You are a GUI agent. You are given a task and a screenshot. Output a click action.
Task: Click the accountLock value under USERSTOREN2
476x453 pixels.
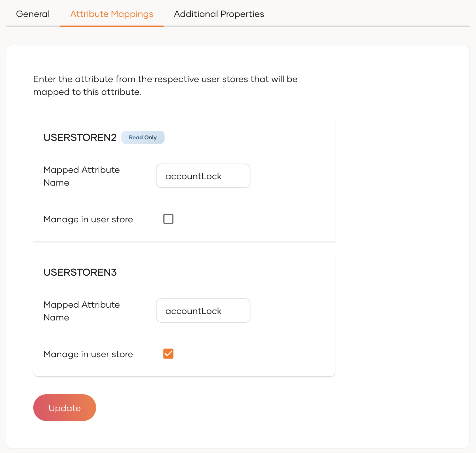193,176
